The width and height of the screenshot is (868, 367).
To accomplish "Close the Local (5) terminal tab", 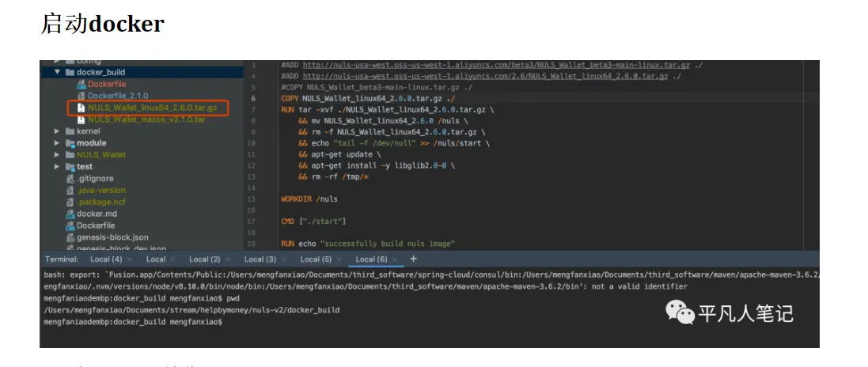I will click(339, 259).
